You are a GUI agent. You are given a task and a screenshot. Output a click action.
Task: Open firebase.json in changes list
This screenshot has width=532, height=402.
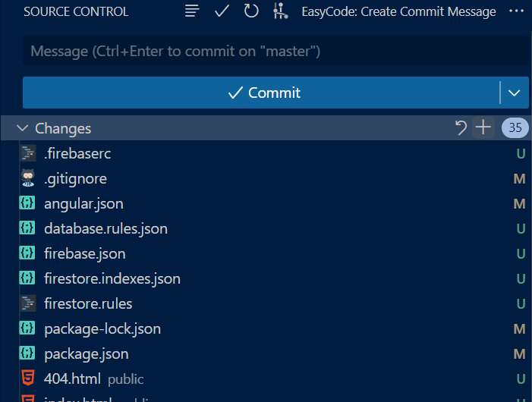click(266, 254)
